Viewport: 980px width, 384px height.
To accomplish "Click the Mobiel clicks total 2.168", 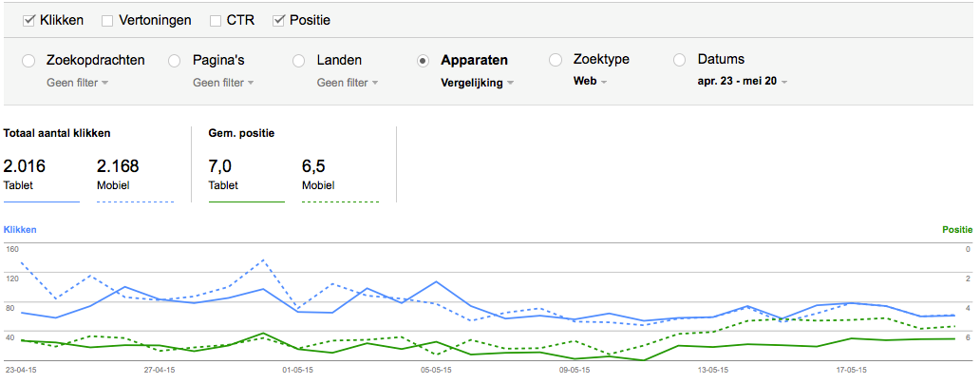I will (118, 166).
